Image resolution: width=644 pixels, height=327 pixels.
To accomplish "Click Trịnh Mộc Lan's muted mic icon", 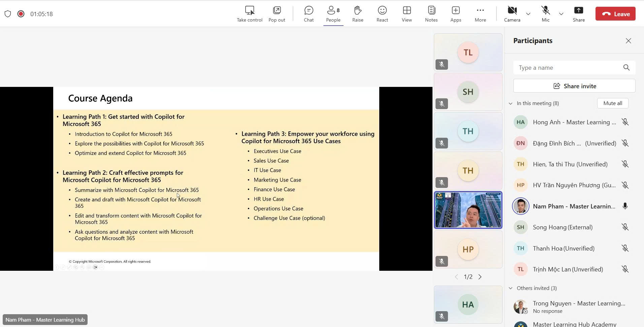I will (x=625, y=269).
